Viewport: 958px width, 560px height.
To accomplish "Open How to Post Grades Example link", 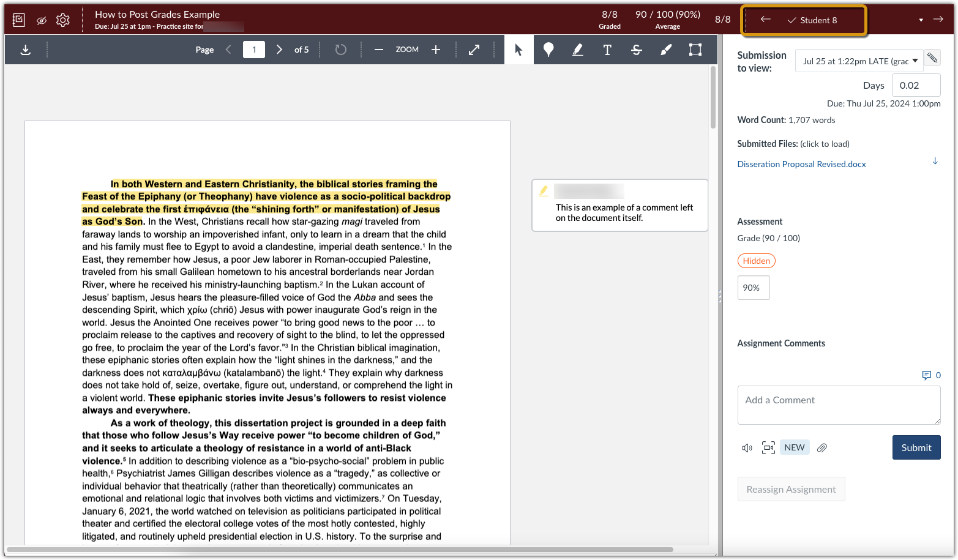I will (157, 14).
